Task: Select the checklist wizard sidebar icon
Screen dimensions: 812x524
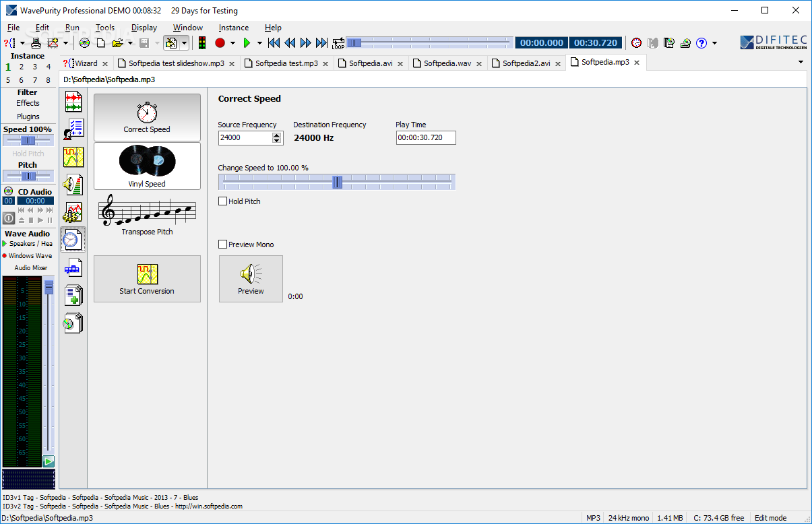Action: pos(73,129)
